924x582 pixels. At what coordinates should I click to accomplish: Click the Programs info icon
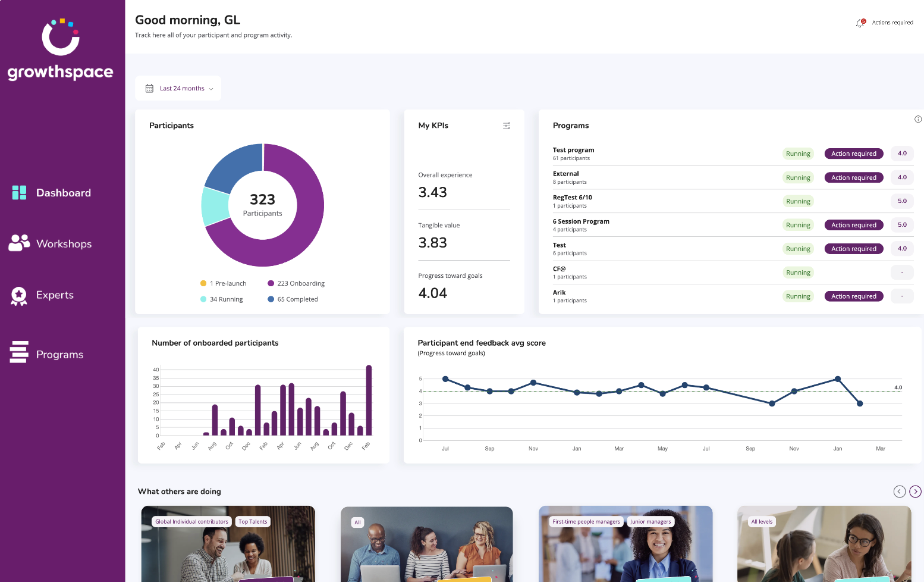[918, 119]
